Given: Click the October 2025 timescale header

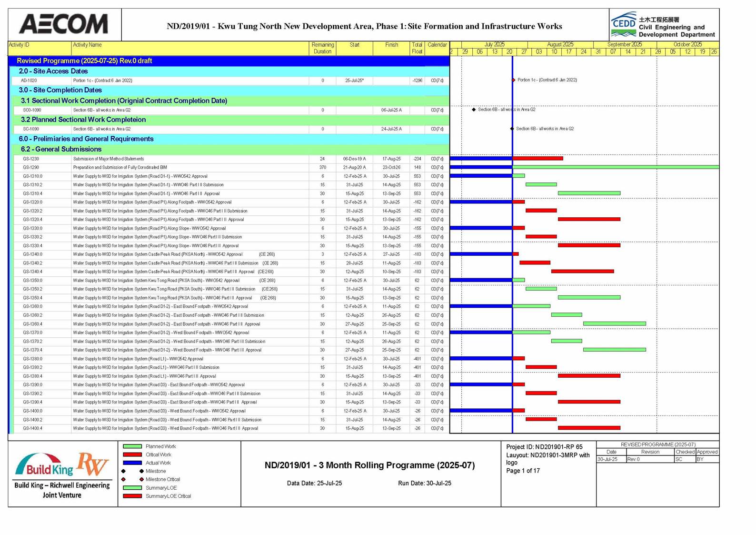Looking at the screenshot, I should click(687, 44).
